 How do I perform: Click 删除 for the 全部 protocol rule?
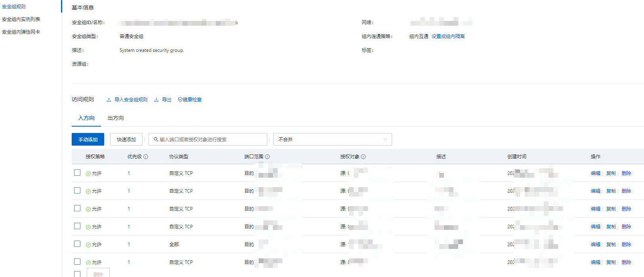coord(626,245)
